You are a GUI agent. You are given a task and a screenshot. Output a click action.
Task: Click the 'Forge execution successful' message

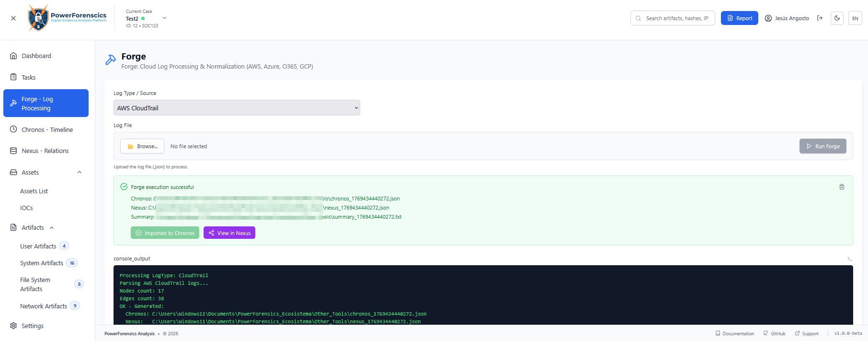click(162, 187)
